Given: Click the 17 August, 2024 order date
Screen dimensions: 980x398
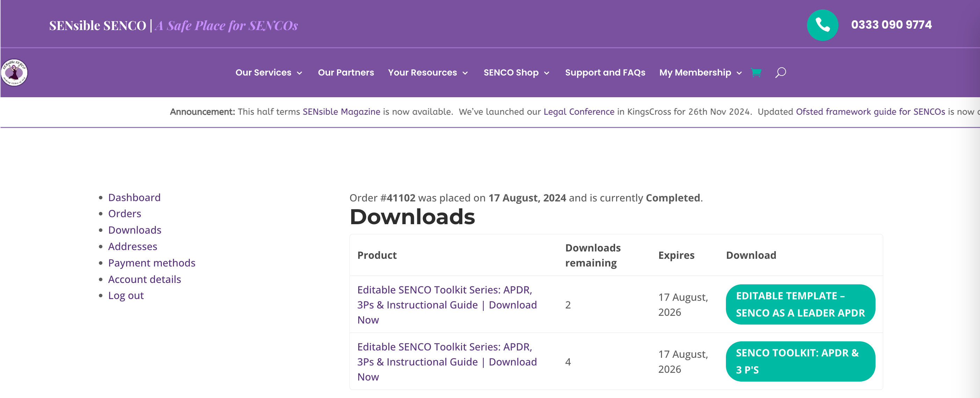Looking at the screenshot, I should point(527,198).
